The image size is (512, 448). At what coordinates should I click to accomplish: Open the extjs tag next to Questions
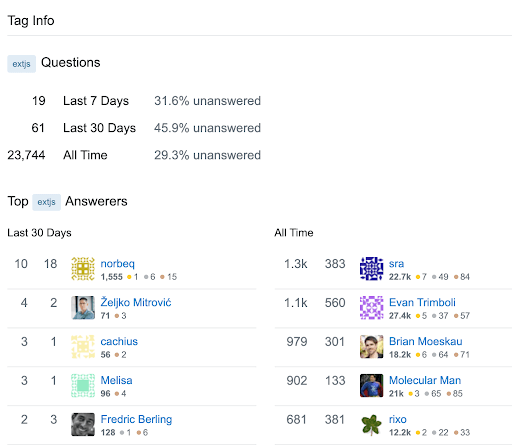pyautogui.click(x=21, y=64)
